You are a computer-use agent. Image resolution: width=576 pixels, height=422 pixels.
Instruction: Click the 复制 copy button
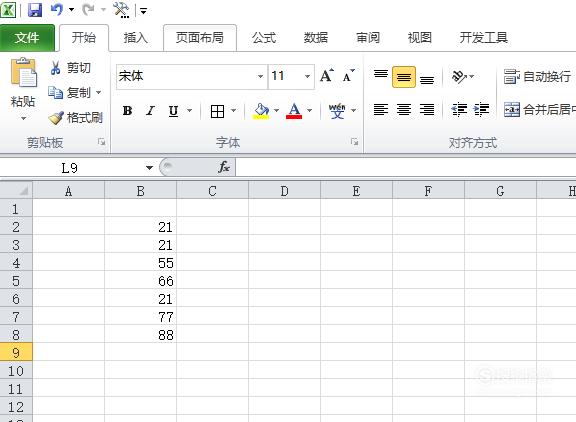70,93
